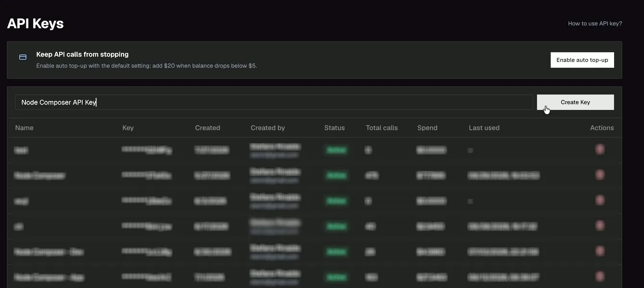Open the How to use API key? link
644x288 pixels.
coord(595,24)
